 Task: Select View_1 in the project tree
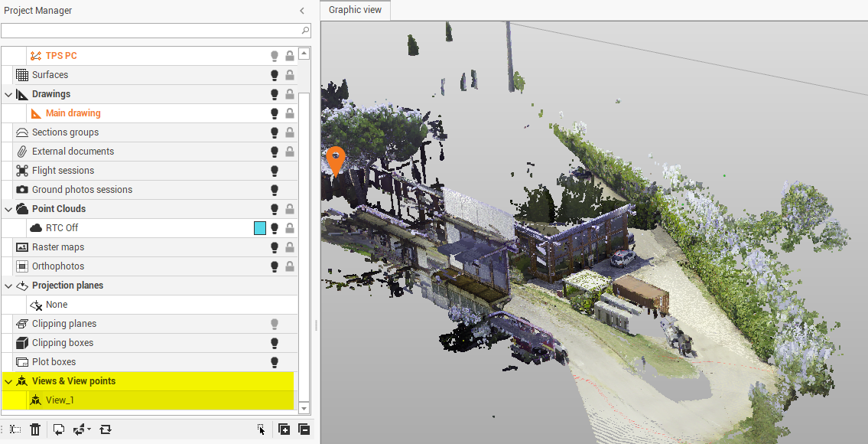60,400
